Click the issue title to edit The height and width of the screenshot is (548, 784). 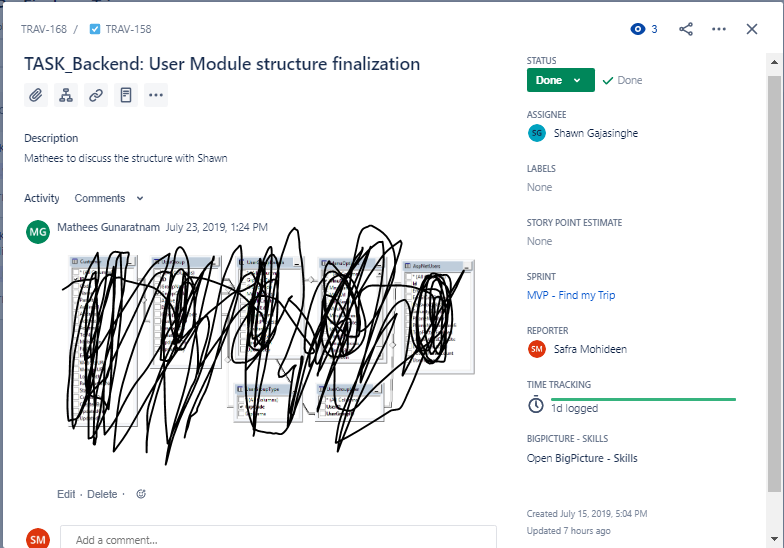click(222, 64)
